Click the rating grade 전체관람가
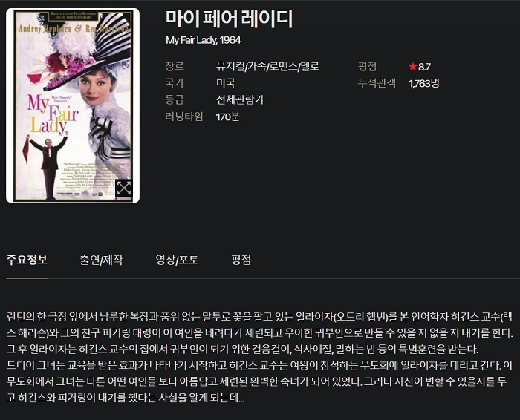This screenshot has width=520, height=420. point(240,99)
